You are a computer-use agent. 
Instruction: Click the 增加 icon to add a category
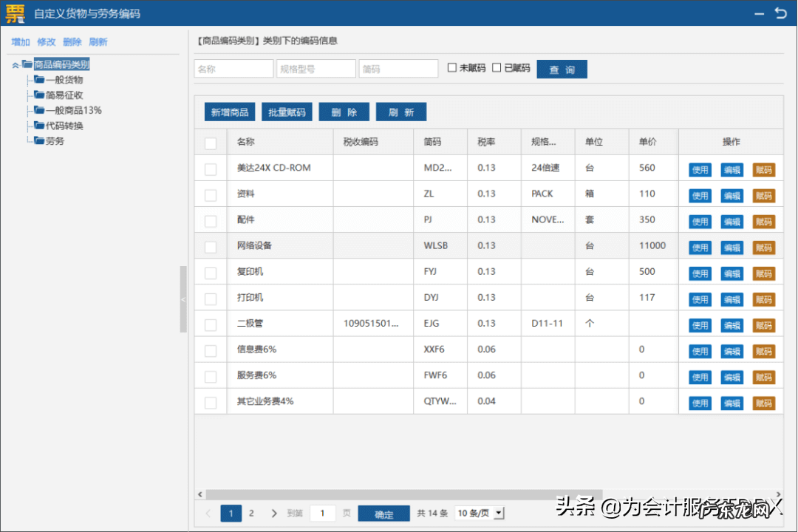click(20, 42)
